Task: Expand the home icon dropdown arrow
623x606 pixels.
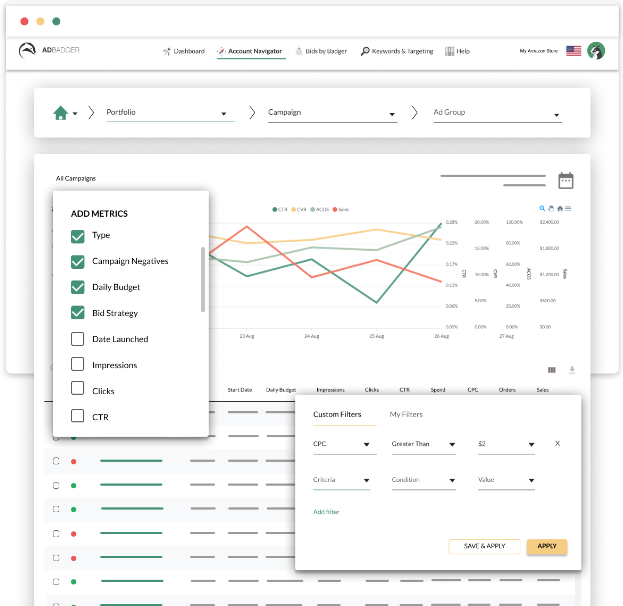Action: click(75, 114)
